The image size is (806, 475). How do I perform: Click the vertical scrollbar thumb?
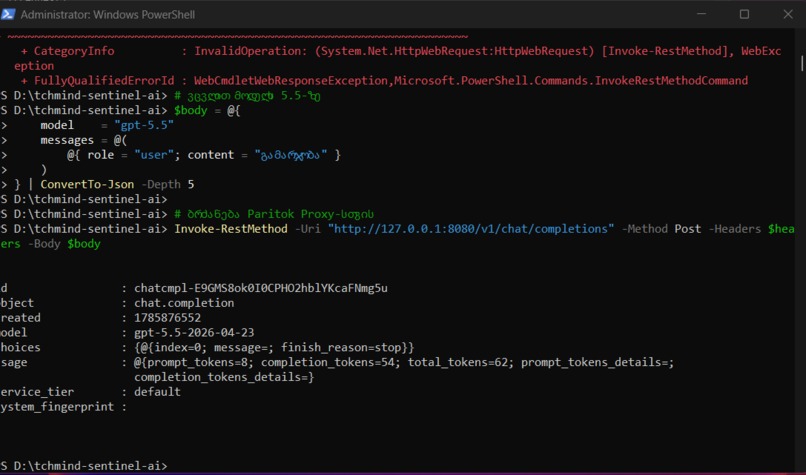click(802, 63)
